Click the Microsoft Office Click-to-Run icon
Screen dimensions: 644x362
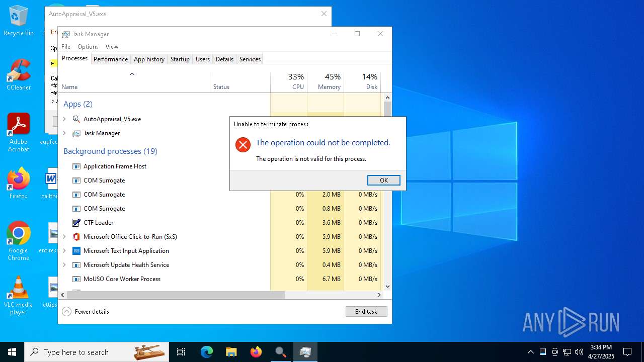coord(76,237)
